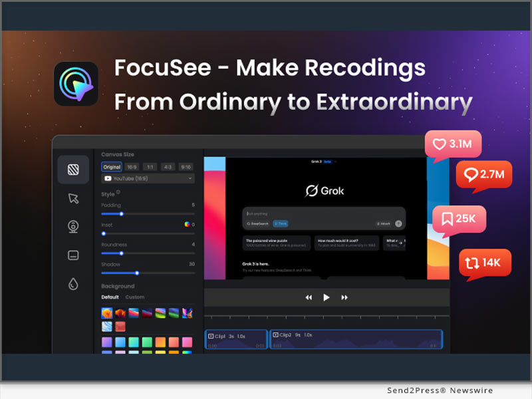This screenshot has height=399, width=532.
Task: Click the fast-forward button in playback controls
Action: (x=344, y=297)
